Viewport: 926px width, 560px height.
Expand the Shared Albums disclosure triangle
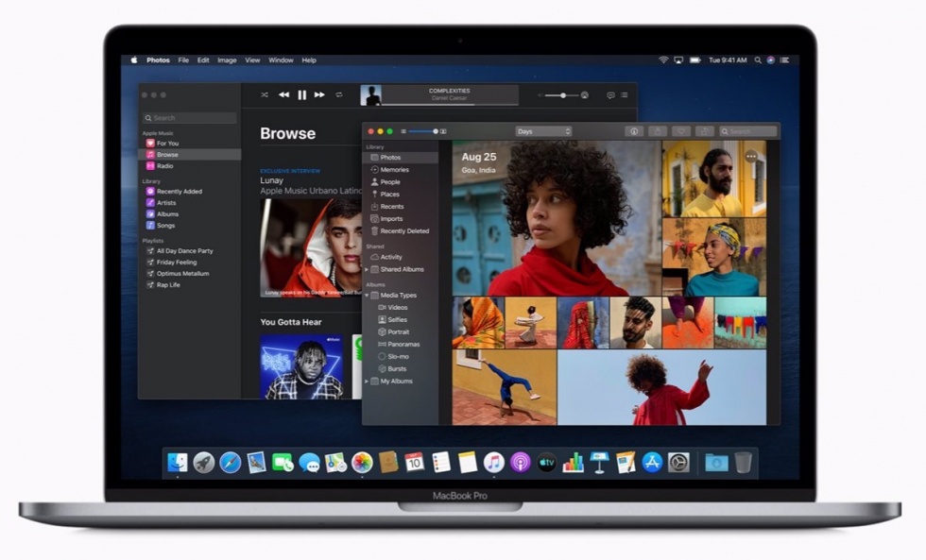(367, 269)
